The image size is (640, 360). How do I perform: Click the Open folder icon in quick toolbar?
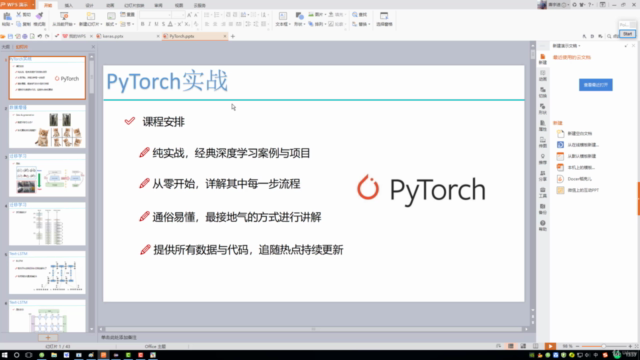[3, 36]
